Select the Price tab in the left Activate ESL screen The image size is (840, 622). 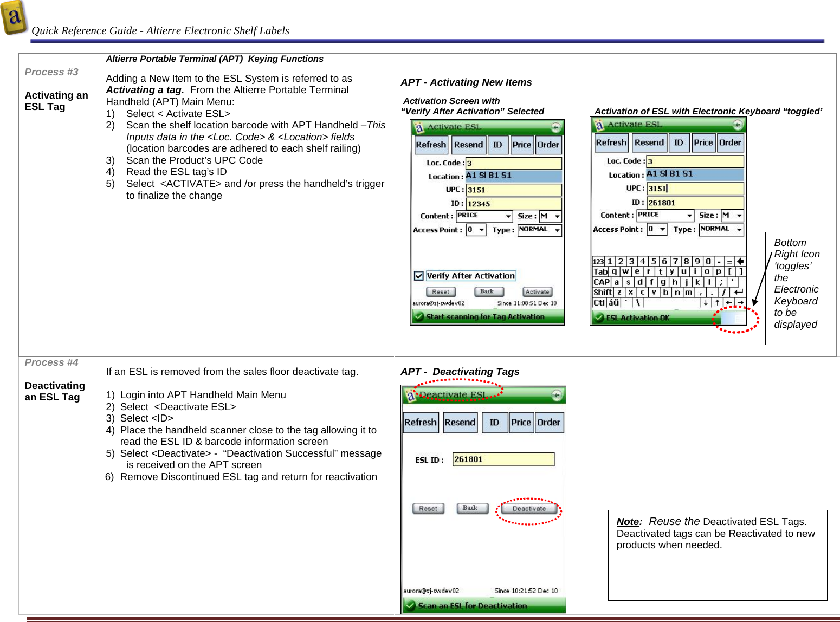[x=522, y=145]
